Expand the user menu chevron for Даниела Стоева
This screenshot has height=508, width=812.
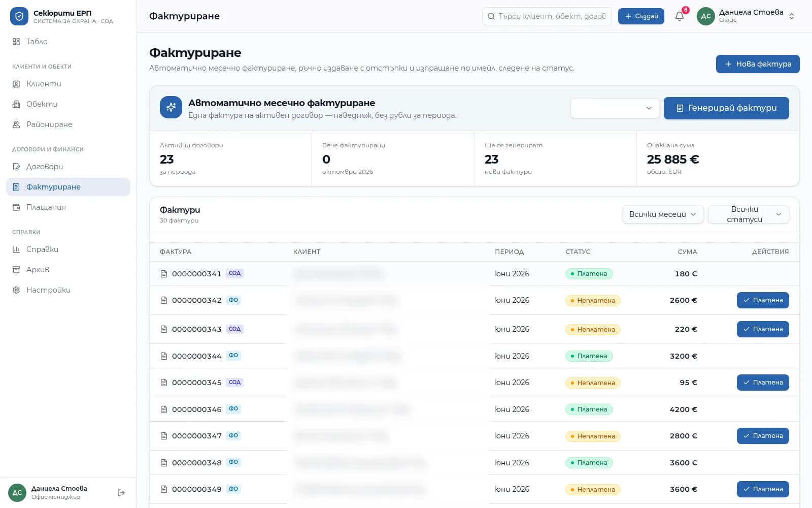tap(792, 16)
